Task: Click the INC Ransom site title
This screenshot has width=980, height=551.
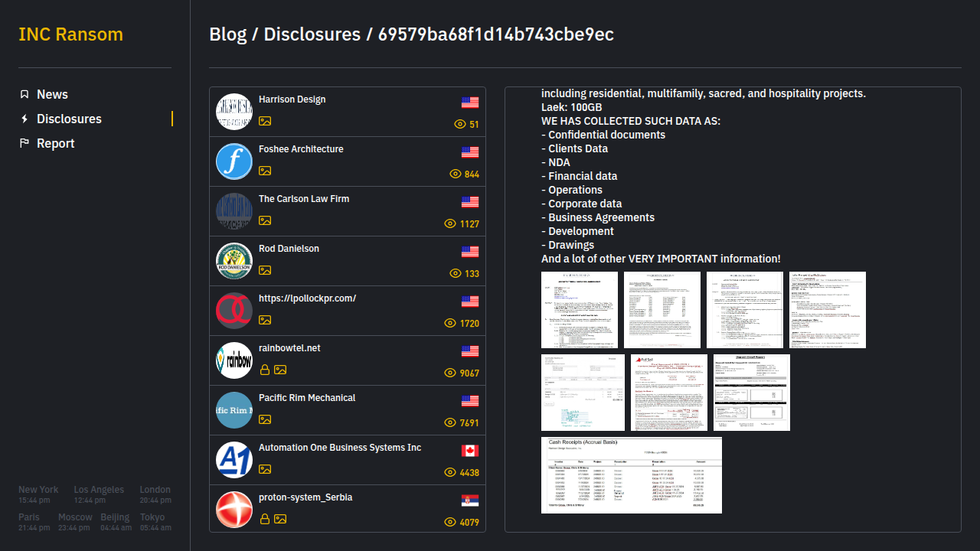Action: point(70,34)
